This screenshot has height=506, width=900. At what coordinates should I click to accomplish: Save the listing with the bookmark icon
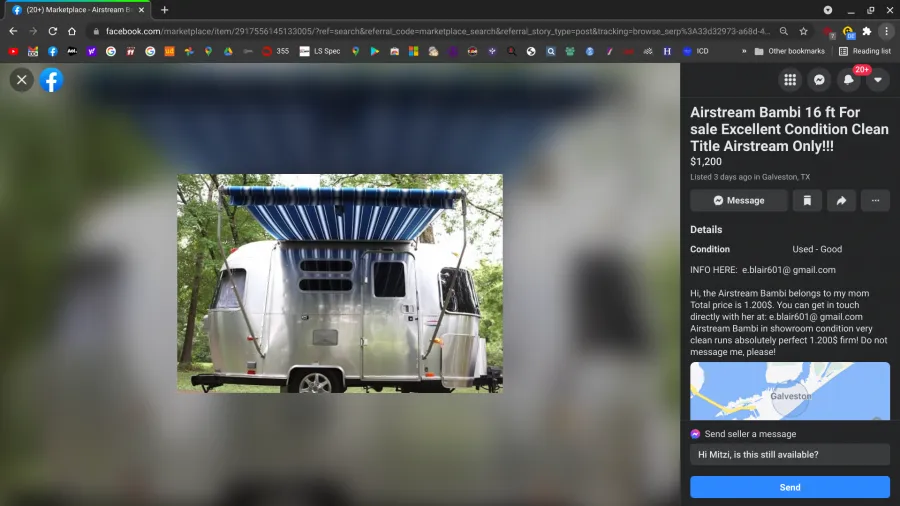[807, 200]
